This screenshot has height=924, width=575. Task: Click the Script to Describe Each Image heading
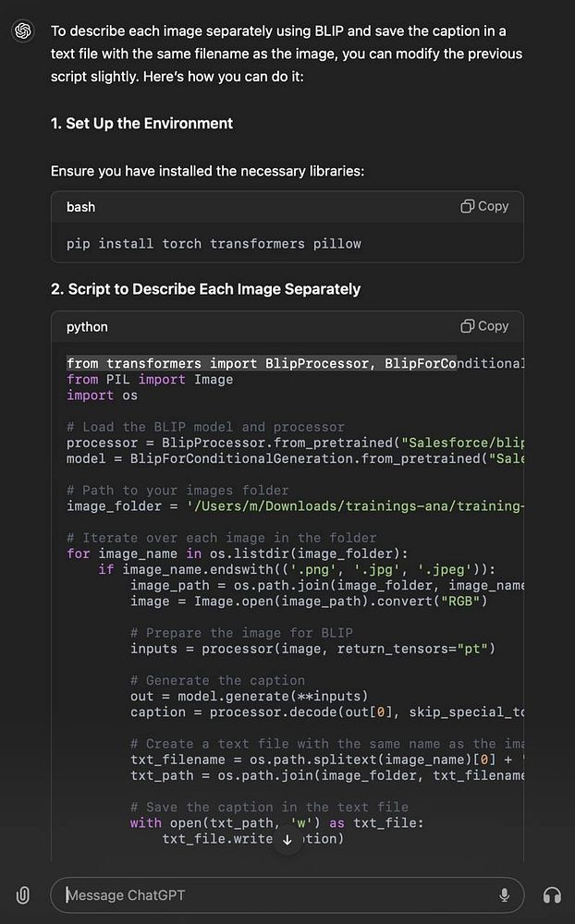205,289
